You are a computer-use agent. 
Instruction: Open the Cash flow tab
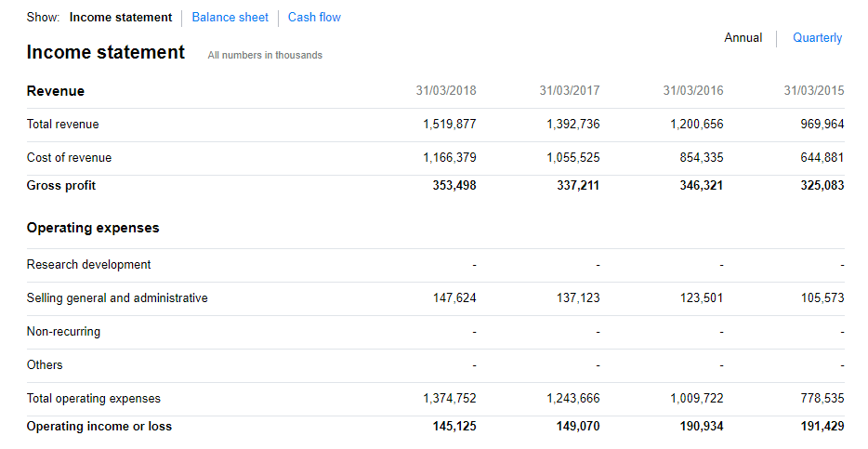pos(314,18)
